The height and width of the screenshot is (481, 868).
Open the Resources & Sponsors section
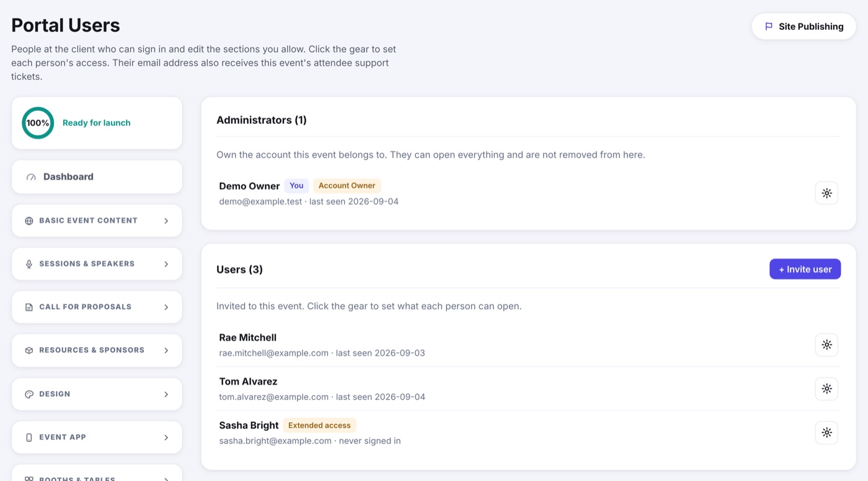pyautogui.click(x=97, y=350)
